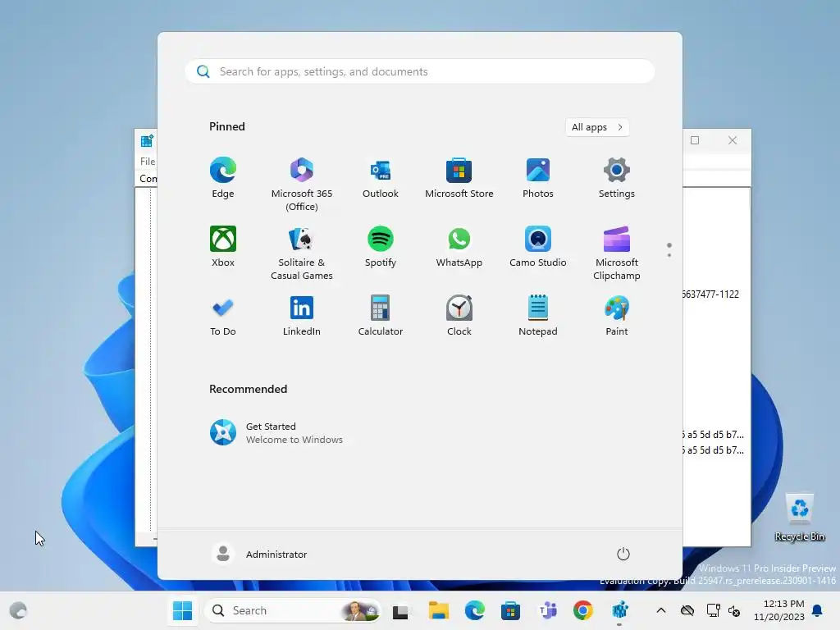Maximize the background window
The width and height of the screenshot is (840, 630).
click(695, 140)
